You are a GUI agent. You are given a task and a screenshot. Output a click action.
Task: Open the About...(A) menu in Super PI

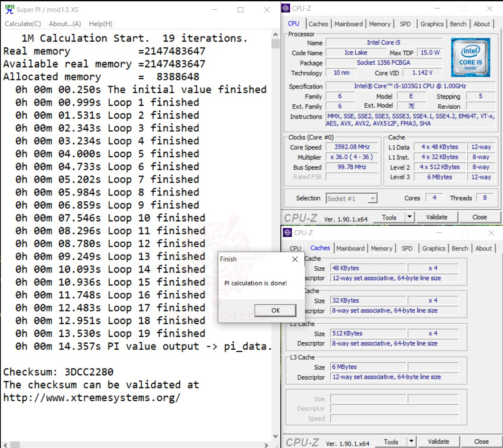65,24
